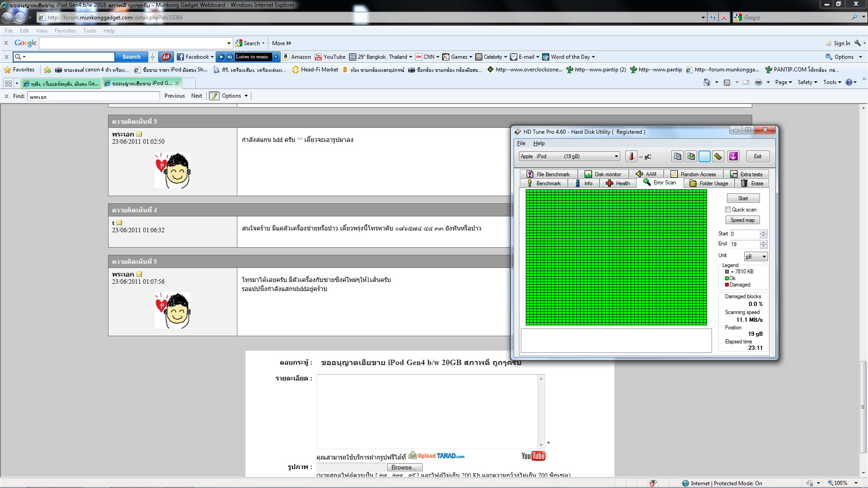Open the Folder Usage tab
The height and width of the screenshot is (488, 868).
(x=708, y=183)
